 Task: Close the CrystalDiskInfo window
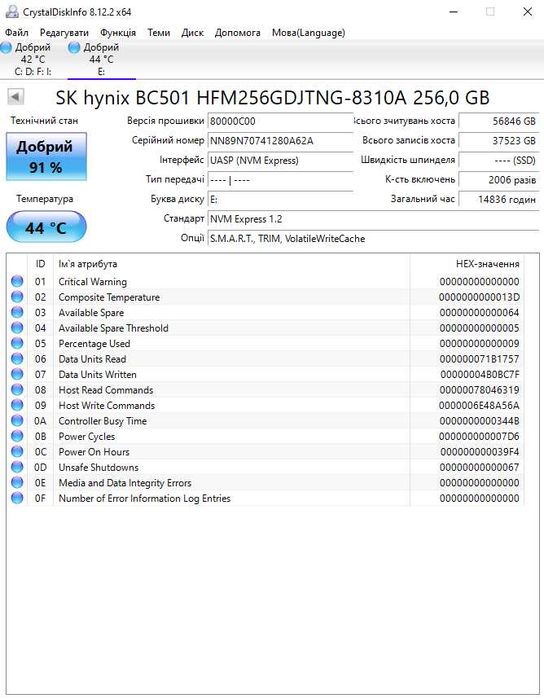coord(527,12)
